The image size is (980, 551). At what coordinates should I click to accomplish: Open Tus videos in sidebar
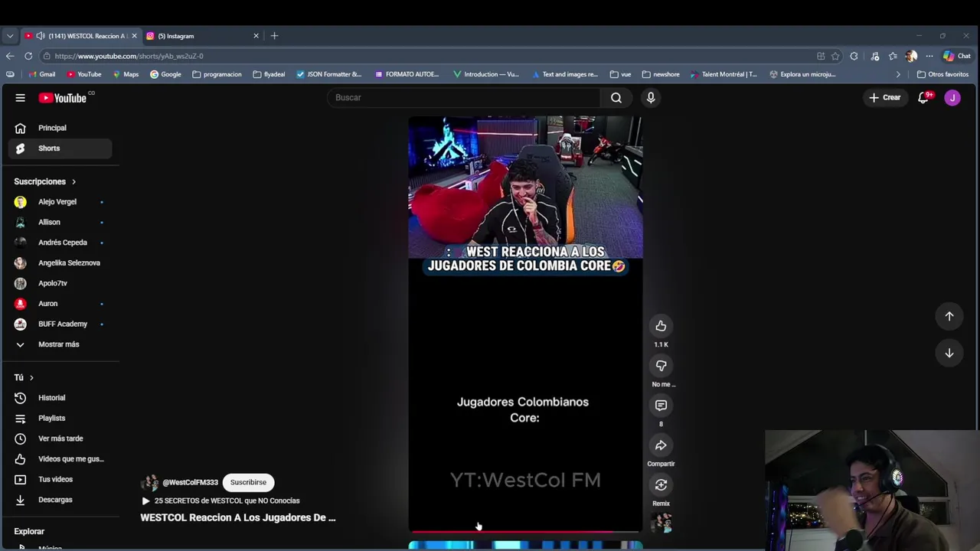(60, 479)
